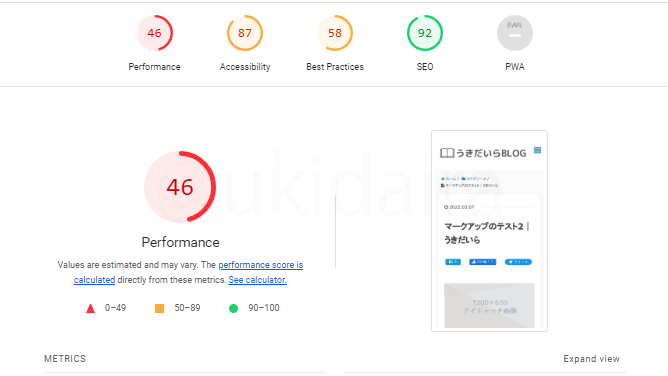The width and height of the screenshot is (668, 376).
Task: Open the "See calculator." link
Action: [257, 280]
